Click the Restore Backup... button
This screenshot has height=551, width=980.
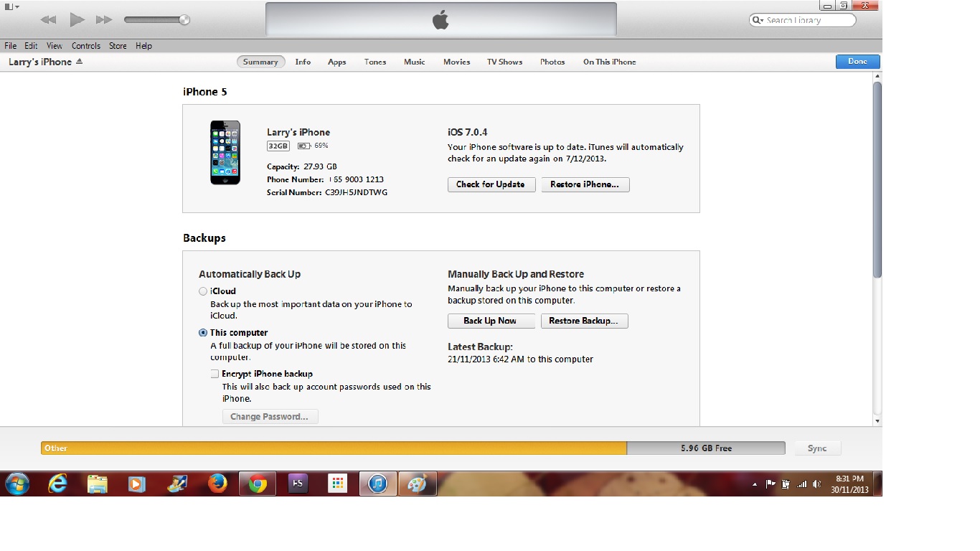click(x=585, y=321)
